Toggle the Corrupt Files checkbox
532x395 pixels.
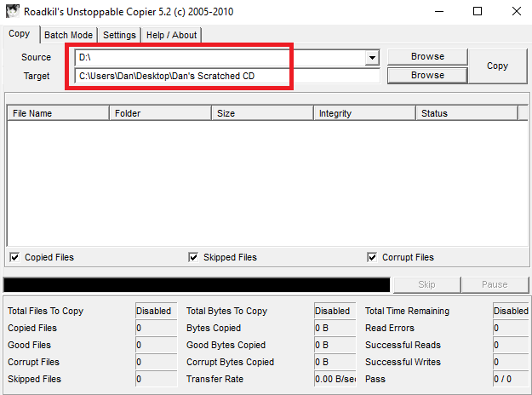pyautogui.click(x=372, y=257)
